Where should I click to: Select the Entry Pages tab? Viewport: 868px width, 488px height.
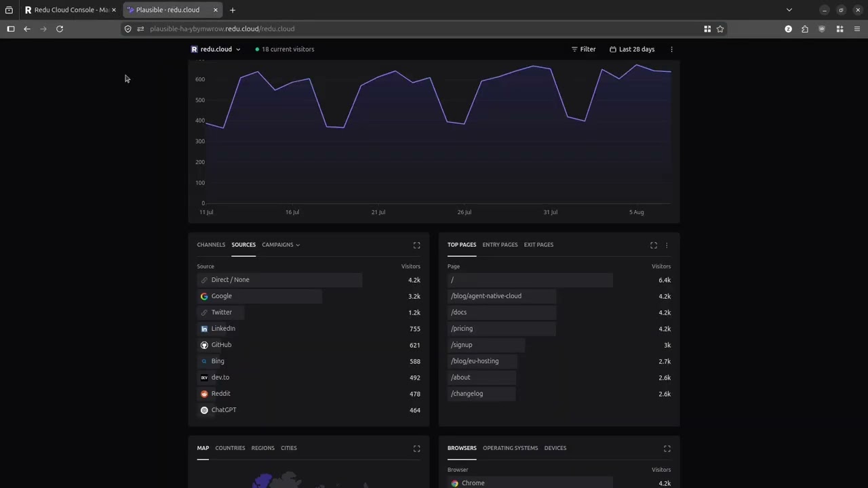pyautogui.click(x=500, y=245)
